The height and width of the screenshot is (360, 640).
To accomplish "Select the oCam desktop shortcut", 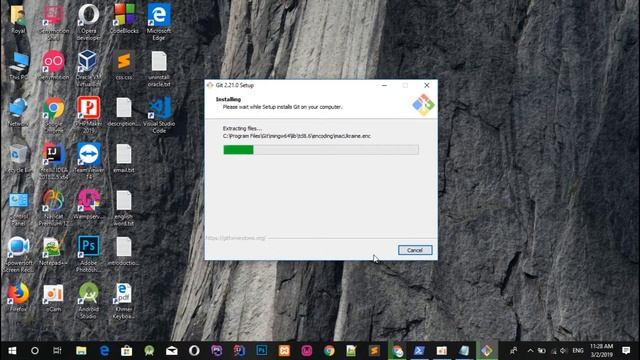I will point(53,298).
